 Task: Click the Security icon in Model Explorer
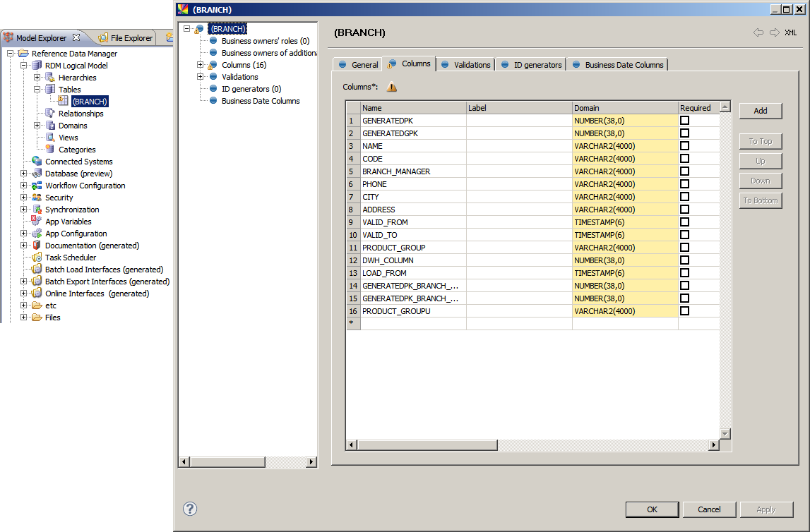pyautogui.click(x=37, y=198)
